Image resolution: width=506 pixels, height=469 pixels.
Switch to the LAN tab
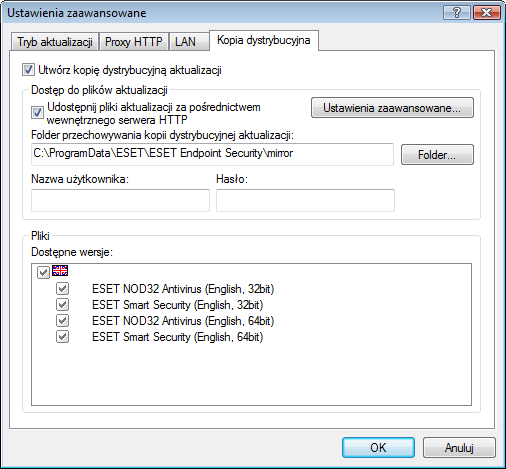[186, 42]
